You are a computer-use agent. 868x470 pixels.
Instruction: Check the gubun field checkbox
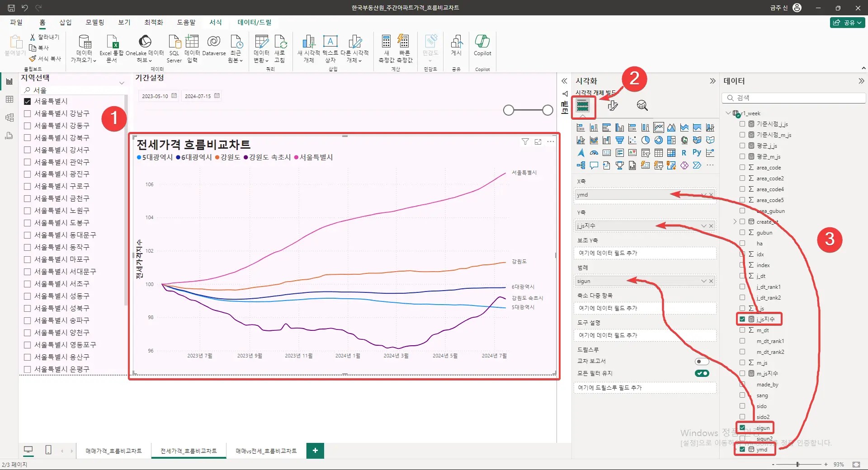[742, 232]
